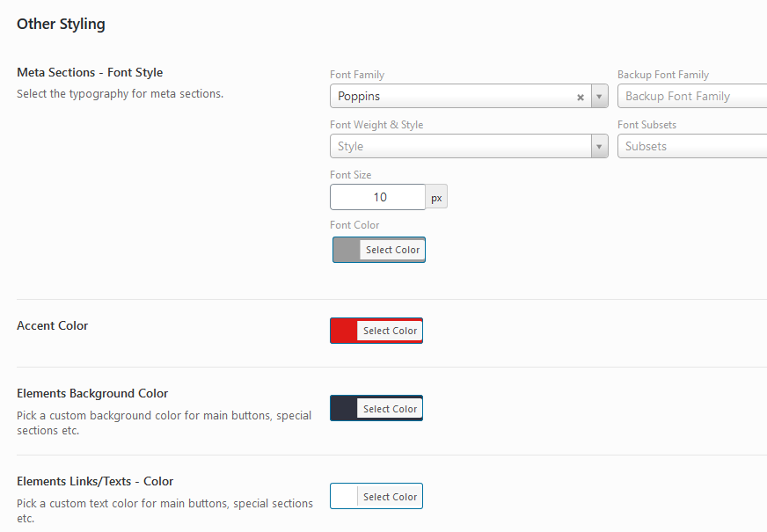Screen dimensions: 767x532
Task: Click the Elements Background Color title
Action: coord(92,393)
